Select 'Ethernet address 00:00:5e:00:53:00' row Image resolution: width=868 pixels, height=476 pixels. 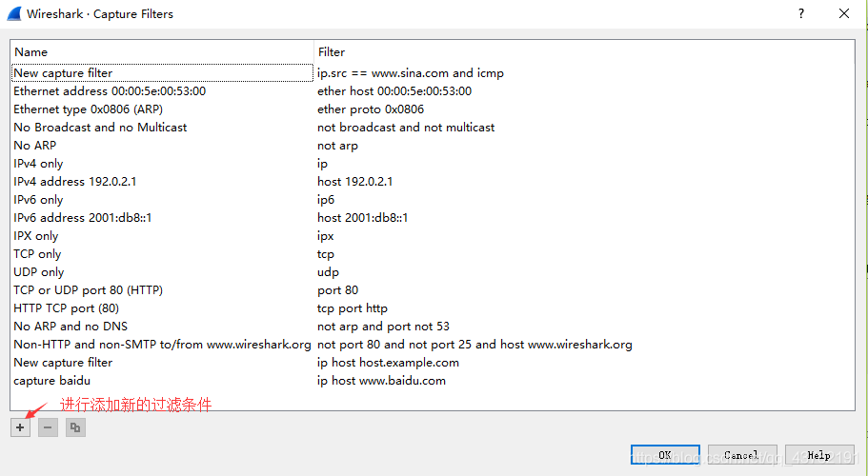(x=110, y=91)
